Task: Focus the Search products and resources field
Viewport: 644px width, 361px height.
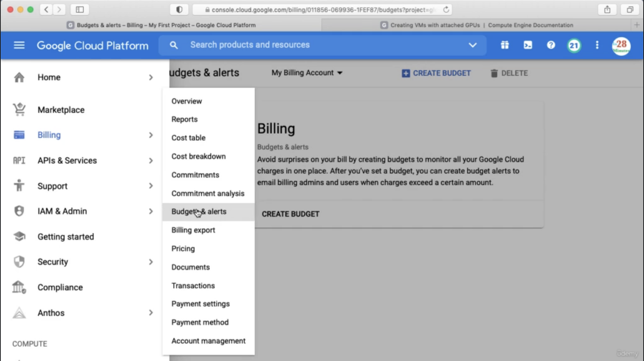Action: click(322, 45)
